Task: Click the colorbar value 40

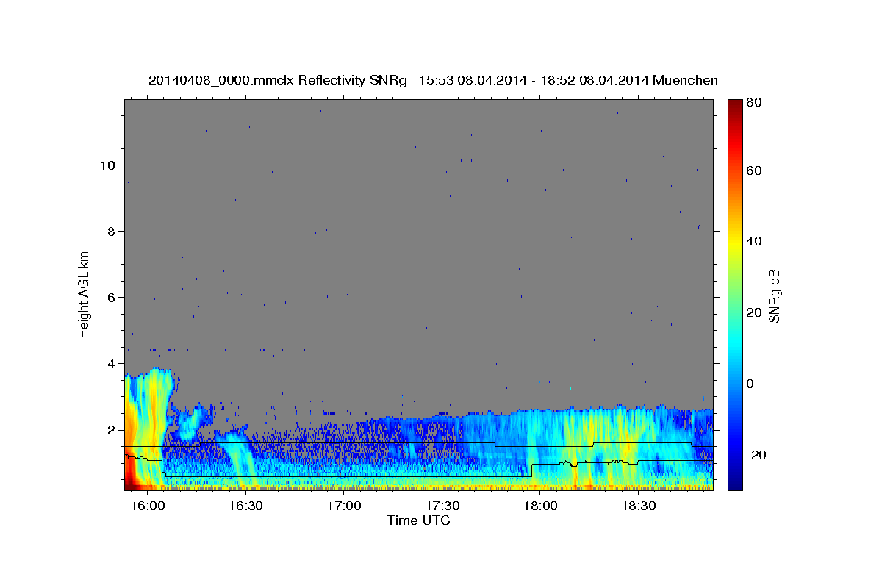Action: (x=753, y=241)
